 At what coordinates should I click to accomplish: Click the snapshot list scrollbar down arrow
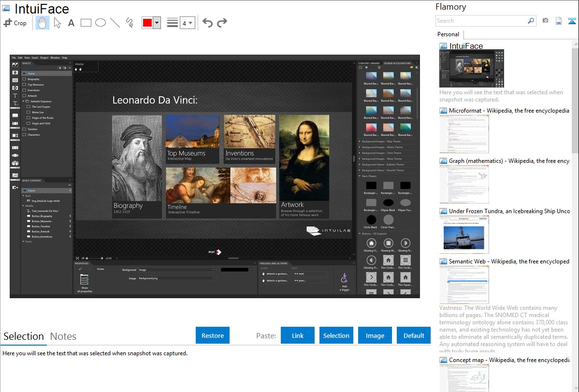tap(576, 388)
